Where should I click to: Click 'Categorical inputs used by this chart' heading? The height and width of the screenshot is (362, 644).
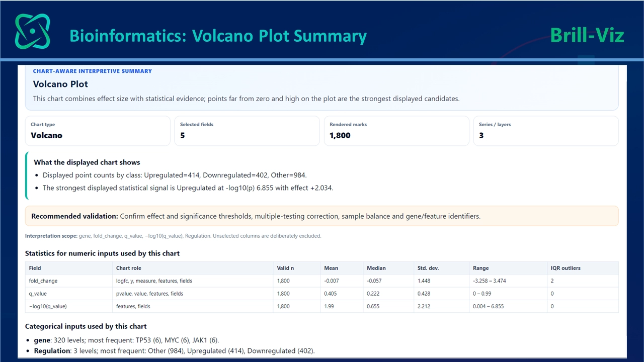click(x=86, y=326)
